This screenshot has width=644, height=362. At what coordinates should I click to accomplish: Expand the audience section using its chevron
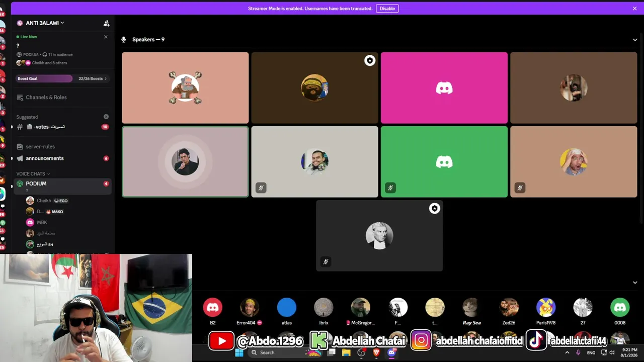pyautogui.click(x=635, y=283)
